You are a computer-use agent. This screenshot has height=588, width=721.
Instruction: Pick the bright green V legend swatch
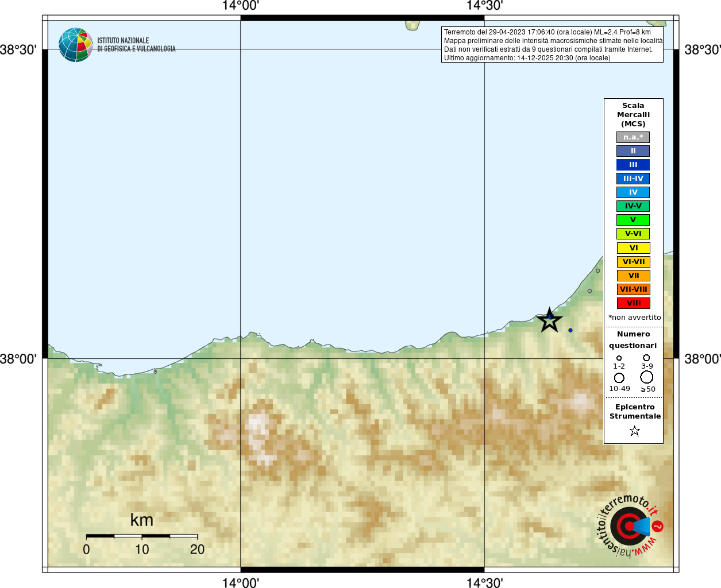[x=633, y=220]
